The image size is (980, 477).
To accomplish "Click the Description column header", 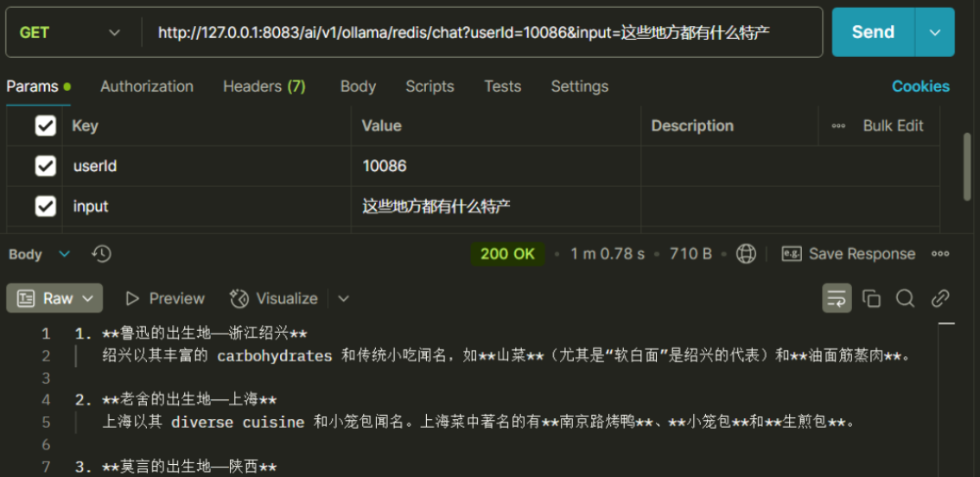I will coord(692,125).
